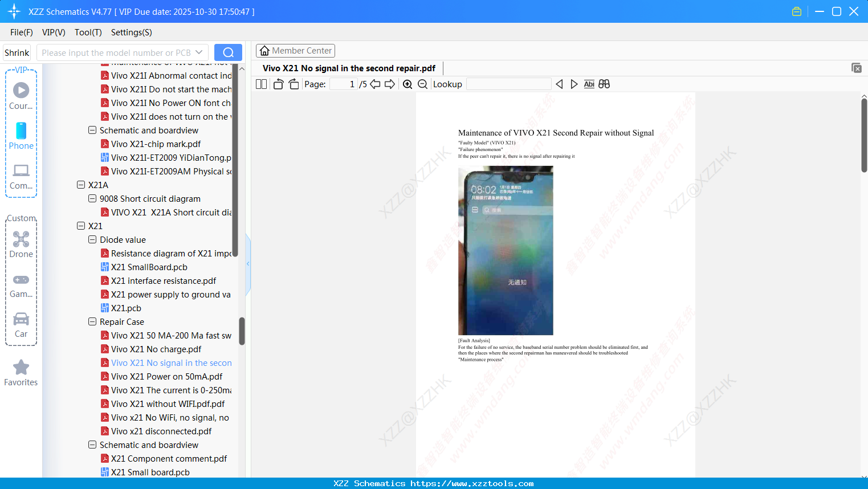Zoom in on the PDF page
The image size is (868, 489).
pyautogui.click(x=407, y=84)
